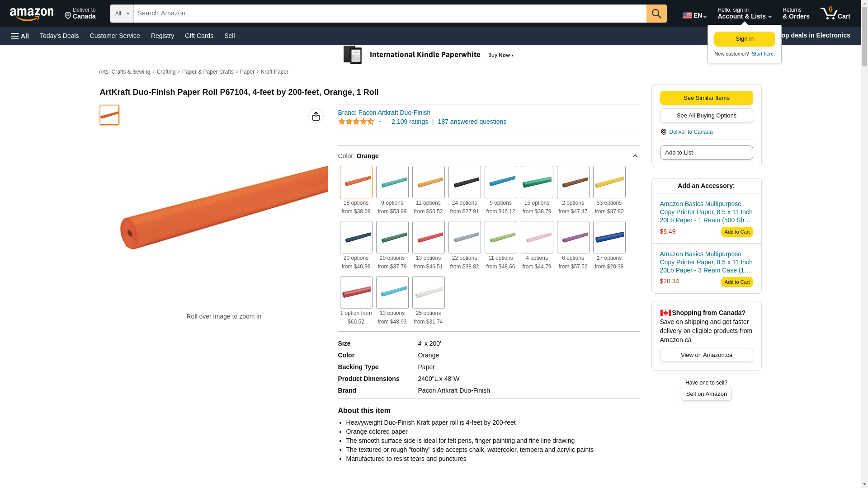868x488 pixels.
Task: Click the Search Amazon input field
Action: coord(390,14)
